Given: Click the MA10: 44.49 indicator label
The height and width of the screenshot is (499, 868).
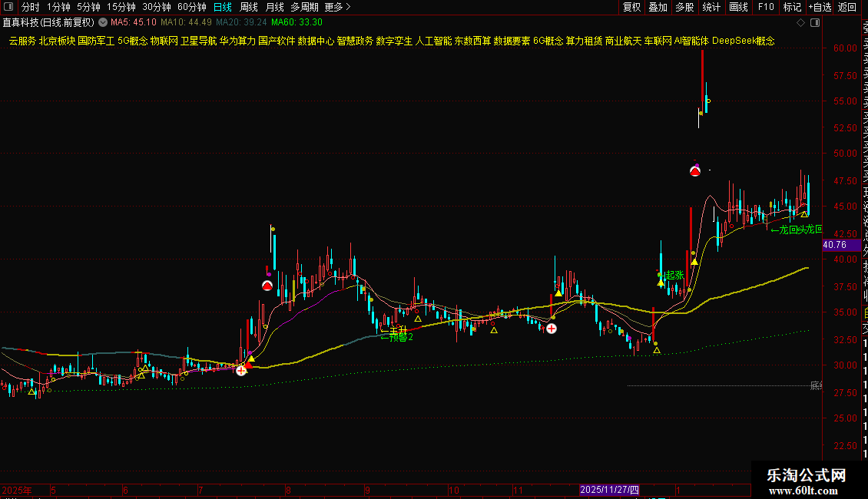Looking at the screenshot, I should [x=187, y=23].
